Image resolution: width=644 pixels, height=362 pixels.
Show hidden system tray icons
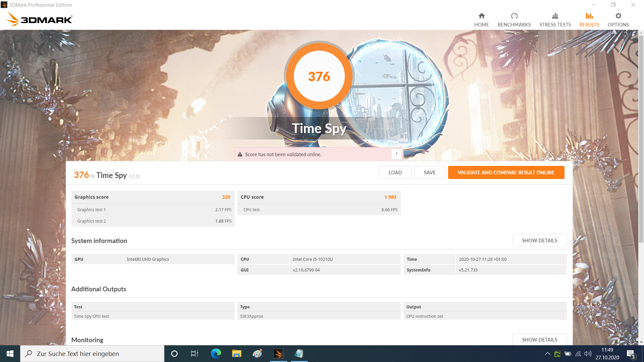[547, 354]
